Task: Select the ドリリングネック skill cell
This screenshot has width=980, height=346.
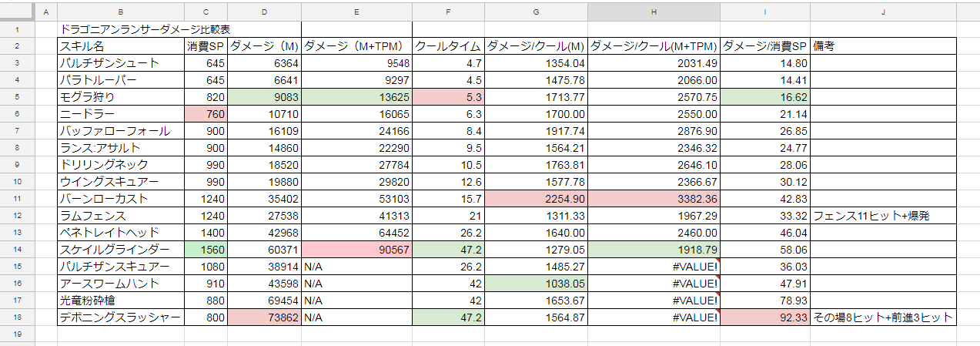Action: [121, 165]
